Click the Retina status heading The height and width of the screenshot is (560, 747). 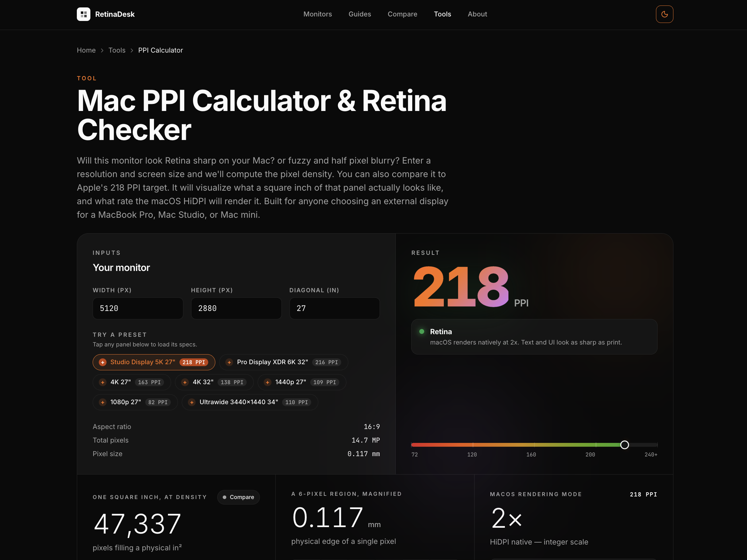(x=441, y=332)
